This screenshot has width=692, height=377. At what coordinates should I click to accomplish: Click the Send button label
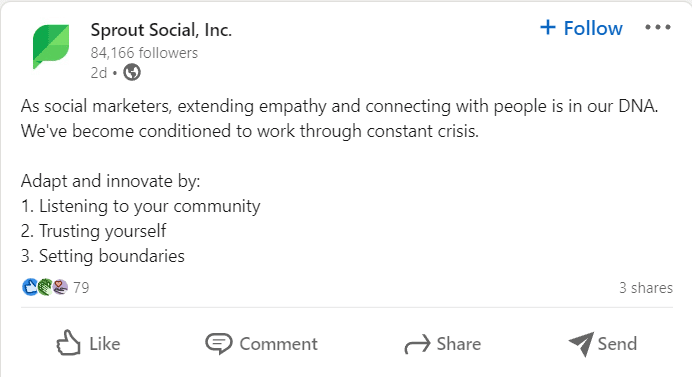tap(617, 344)
